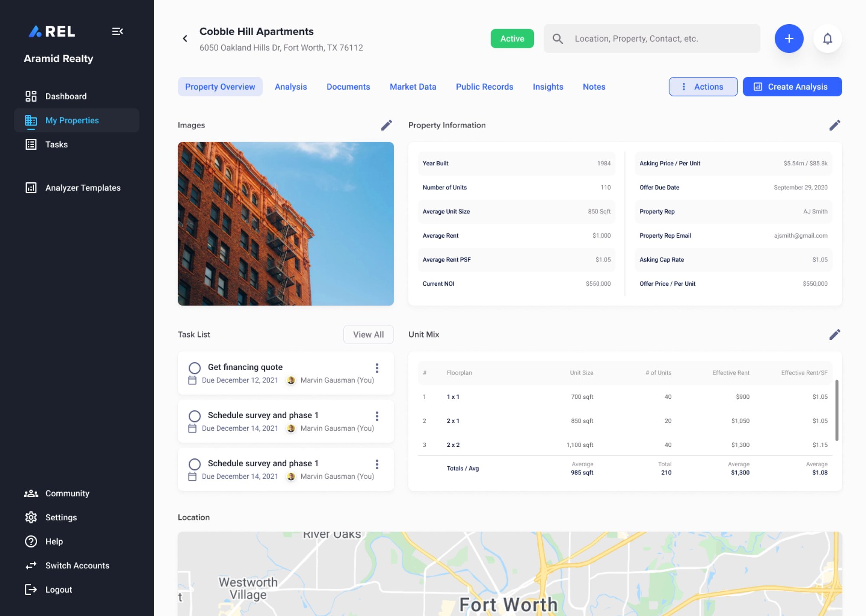The image size is (866, 616).
Task: Open the Actions dropdown menu
Action: click(703, 87)
